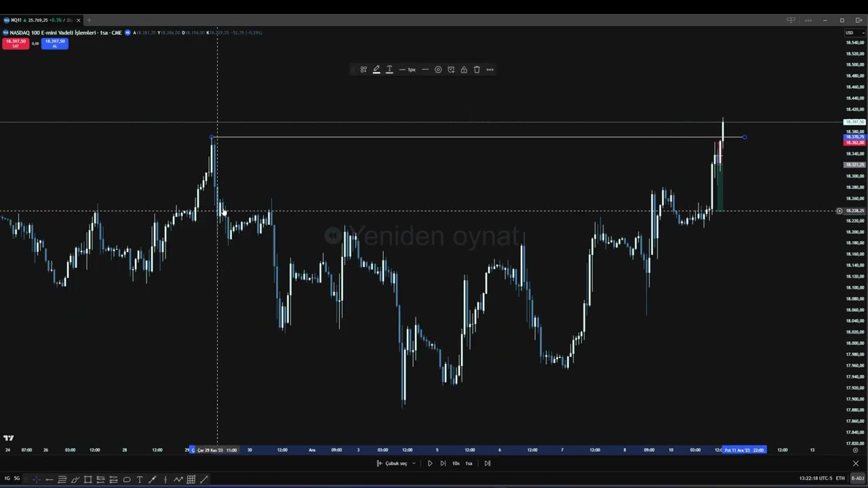Select the trend line tool

pyautogui.click(x=153, y=480)
